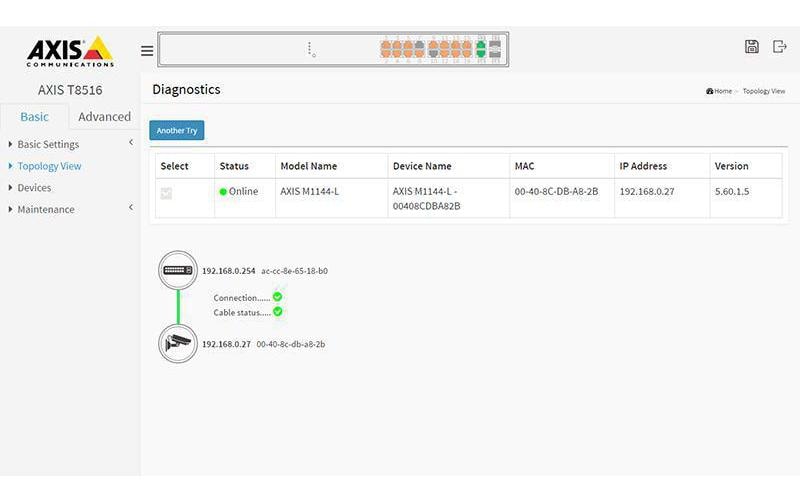Open the Home breadcrumb link
Screen dimensions: 800x503
721,91
